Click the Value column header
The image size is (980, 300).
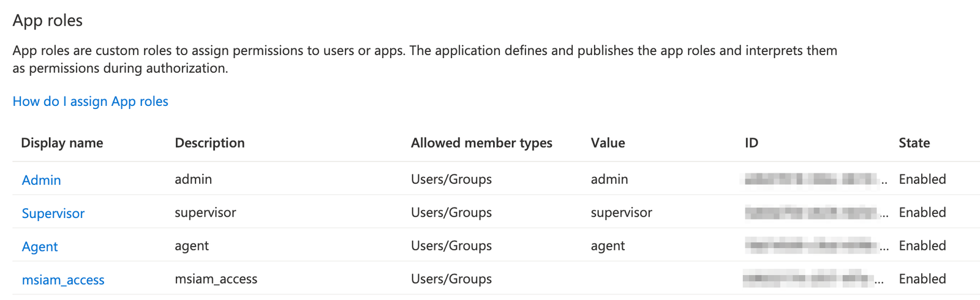608,143
